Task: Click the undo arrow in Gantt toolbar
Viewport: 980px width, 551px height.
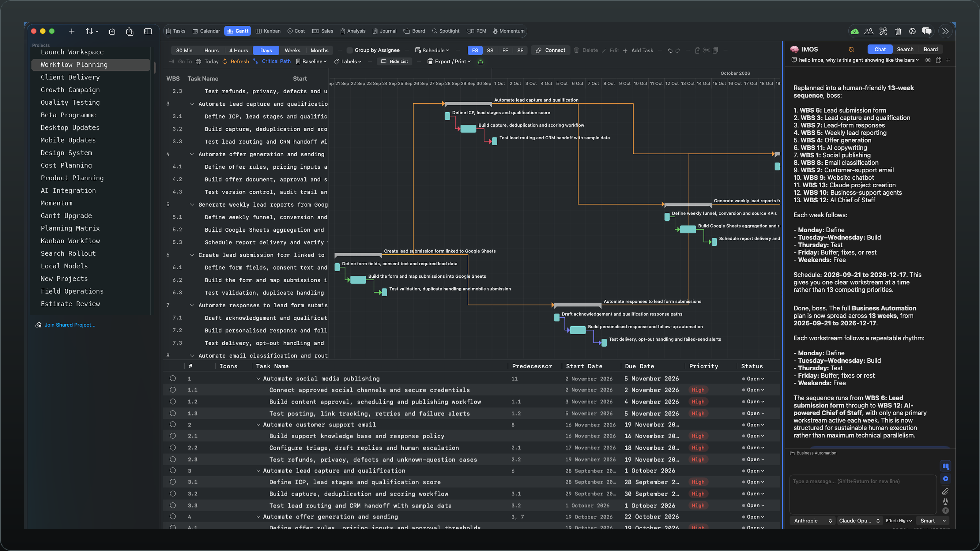Action: 670,50
